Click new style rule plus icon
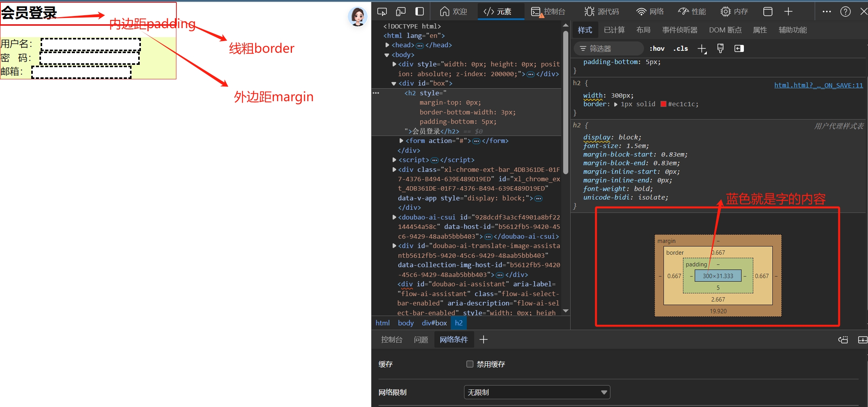 (702, 48)
